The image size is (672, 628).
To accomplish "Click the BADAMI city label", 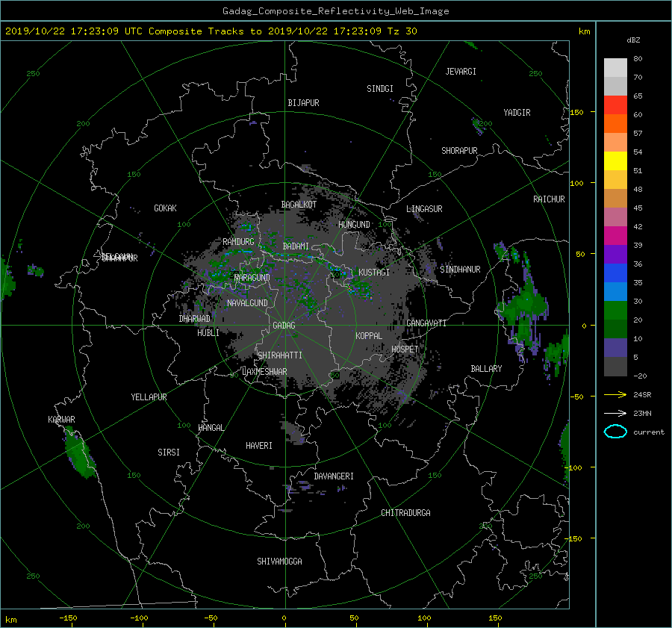I will pos(296,246).
